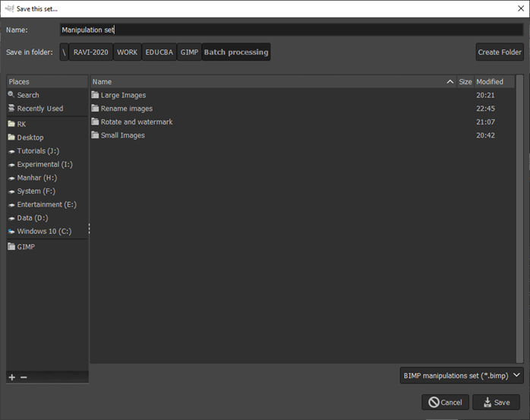530x420 pixels.
Task: Click the Cancel button
Action: (445, 402)
